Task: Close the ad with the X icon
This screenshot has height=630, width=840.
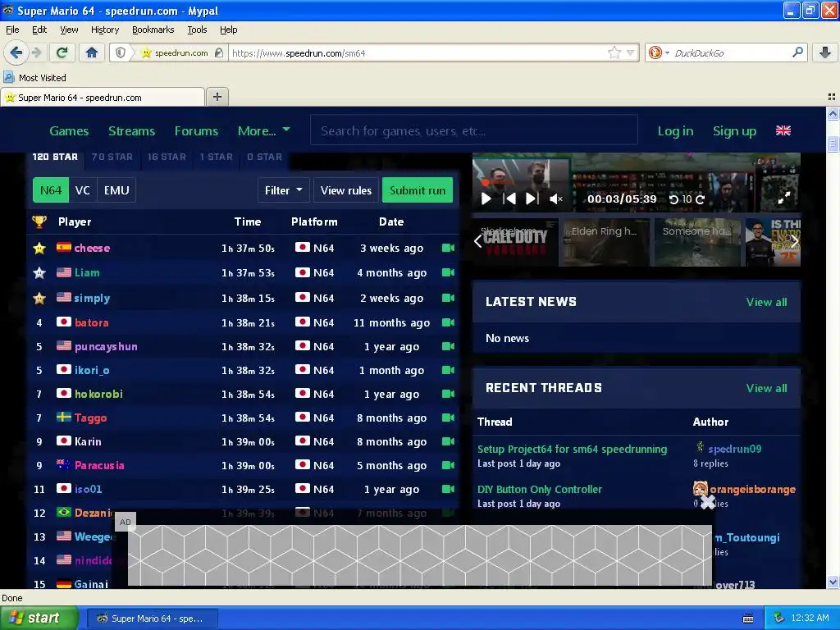Action: [708, 501]
